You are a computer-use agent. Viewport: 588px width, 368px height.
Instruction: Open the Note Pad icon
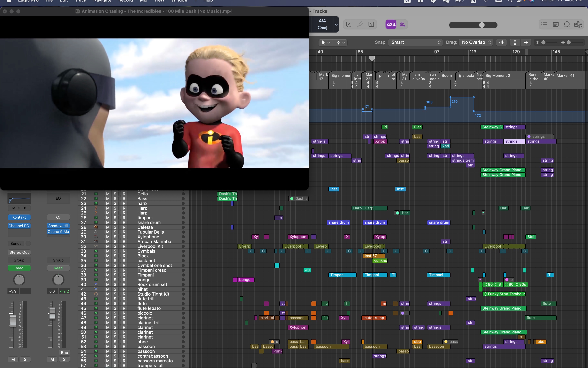point(556,24)
